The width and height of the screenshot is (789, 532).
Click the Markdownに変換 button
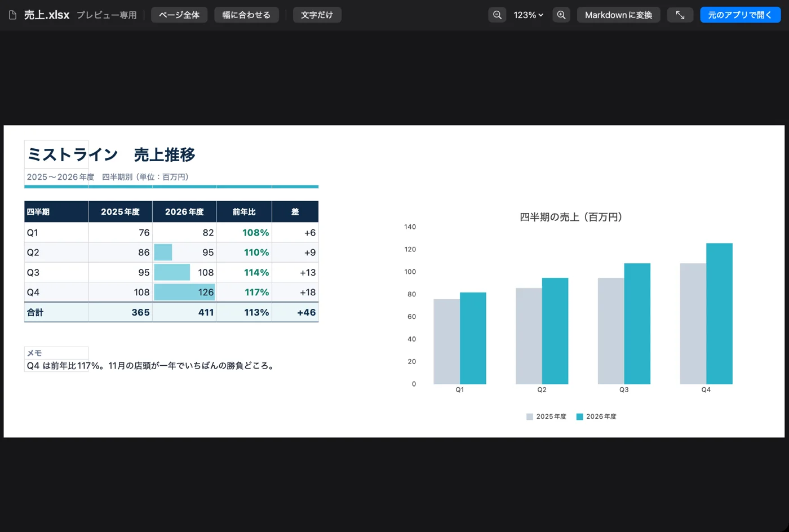click(618, 15)
